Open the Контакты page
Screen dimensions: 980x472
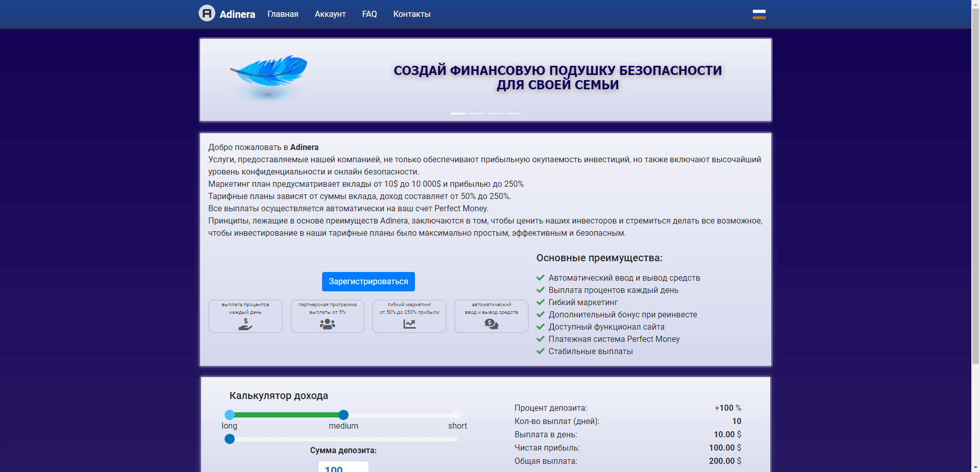(411, 14)
